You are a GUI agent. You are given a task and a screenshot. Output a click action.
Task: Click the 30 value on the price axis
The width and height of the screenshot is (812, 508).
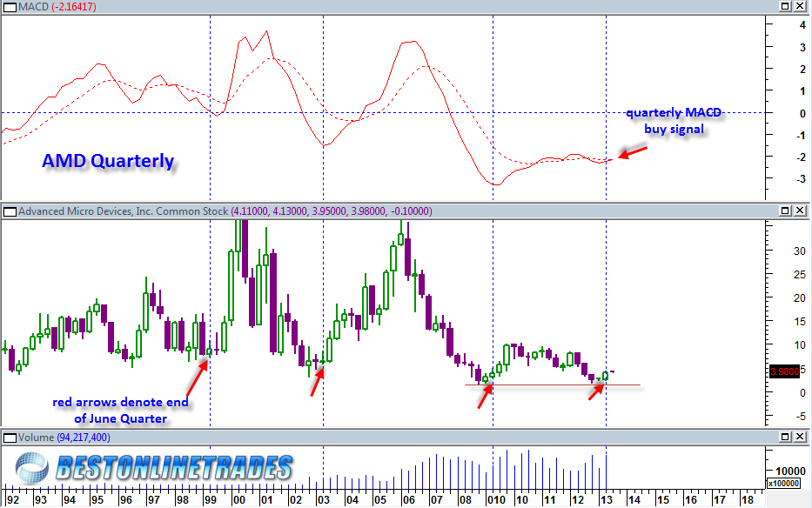(x=800, y=251)
